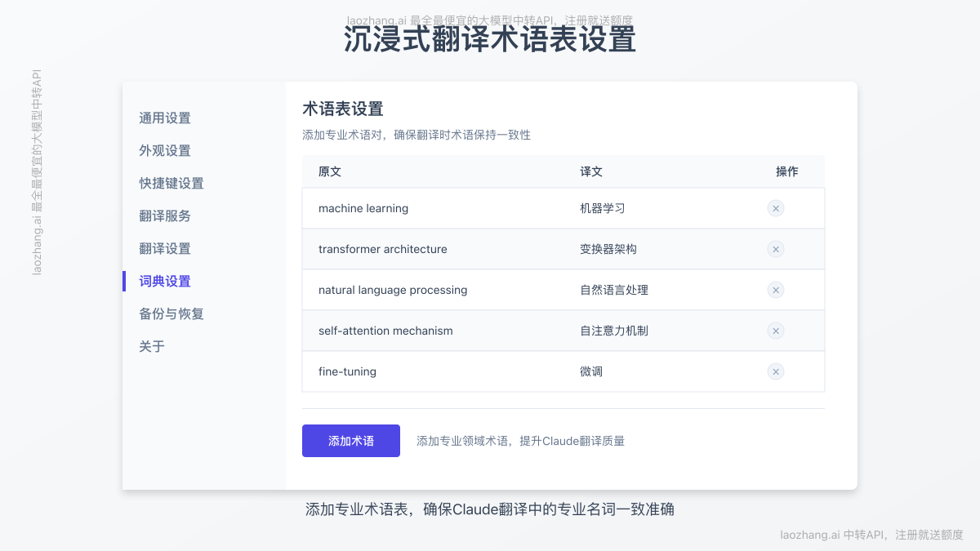This screenshot has height=551, width=980.
Task: Go to 外观设置 settings
Action: 165,150
